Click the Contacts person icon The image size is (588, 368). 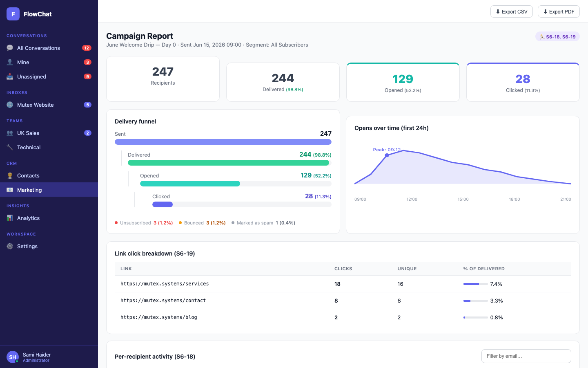(x=10, y=175)
